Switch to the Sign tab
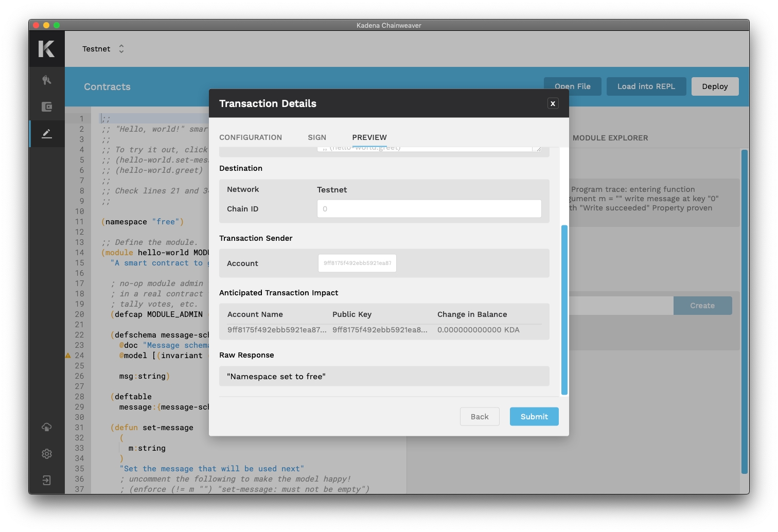778x532 pixels. tap(317, 137)
